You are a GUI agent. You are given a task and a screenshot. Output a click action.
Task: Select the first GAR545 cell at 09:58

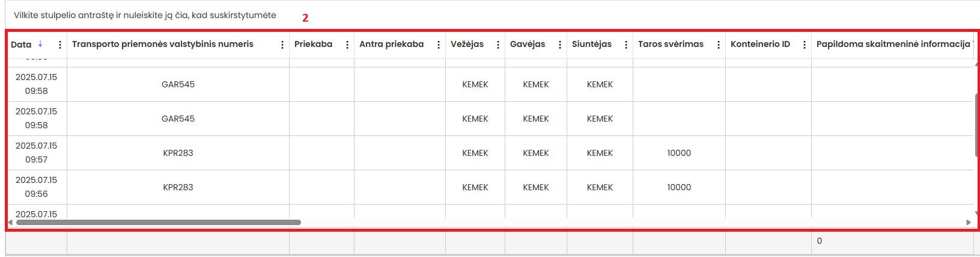(x=178, y=84)
